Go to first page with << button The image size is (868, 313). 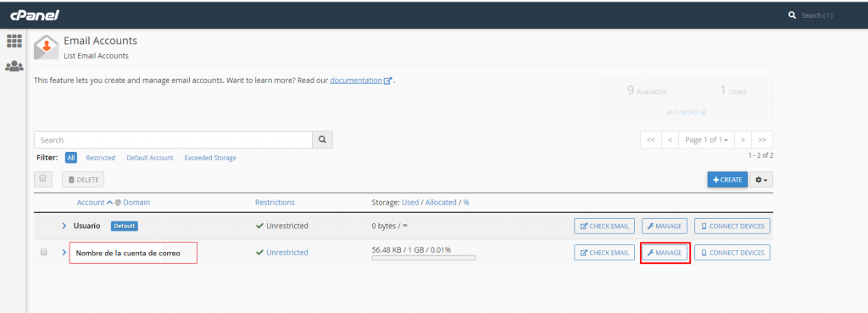[x=650, y=140]
